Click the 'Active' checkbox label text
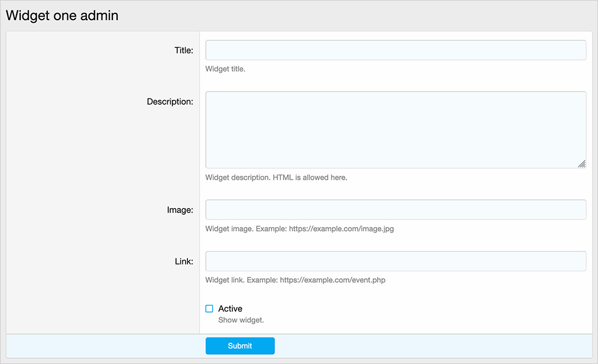 tap(230, 309)
